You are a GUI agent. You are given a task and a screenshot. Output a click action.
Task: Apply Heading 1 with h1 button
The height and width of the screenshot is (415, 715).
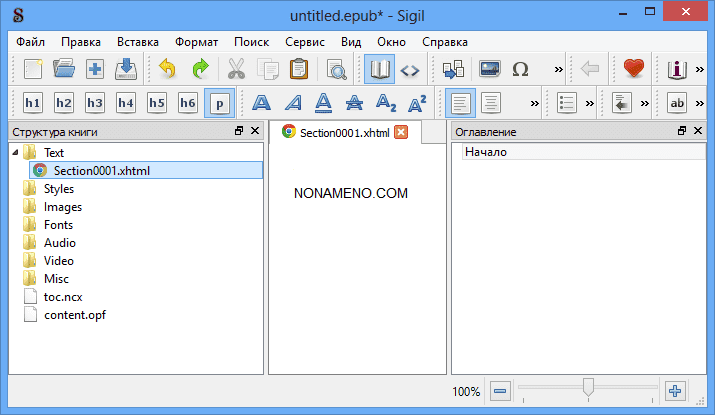click(x=33, y=103)
